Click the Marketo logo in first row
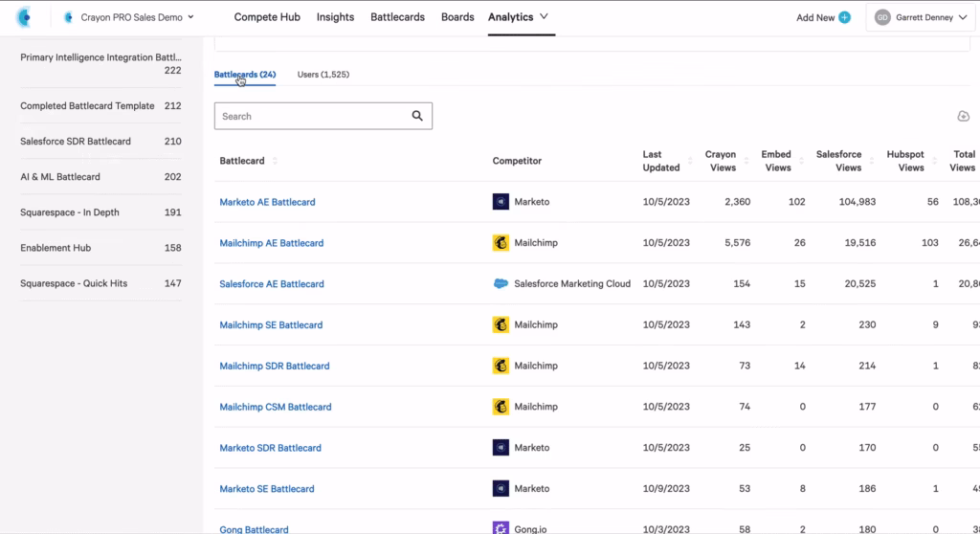Image resolution: width=980 pixels, height=534 pixels. click(x=501, y=202)
